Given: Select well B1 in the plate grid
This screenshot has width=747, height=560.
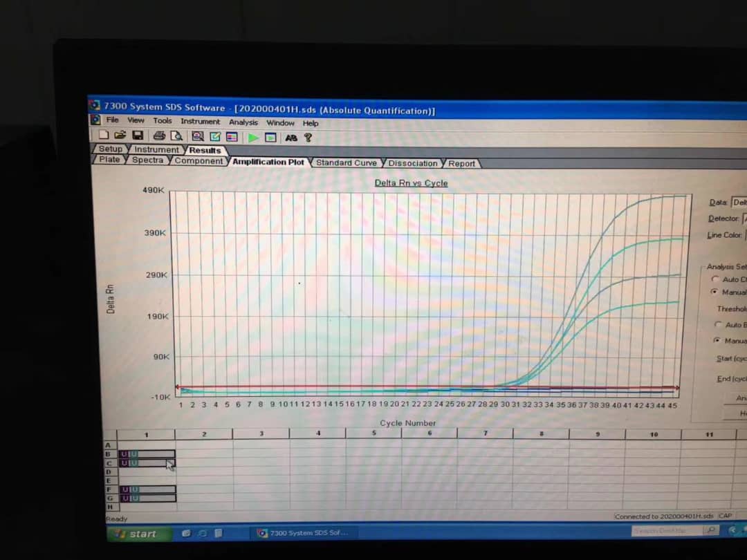Looking at the screenshot, I should coord(147,454).
